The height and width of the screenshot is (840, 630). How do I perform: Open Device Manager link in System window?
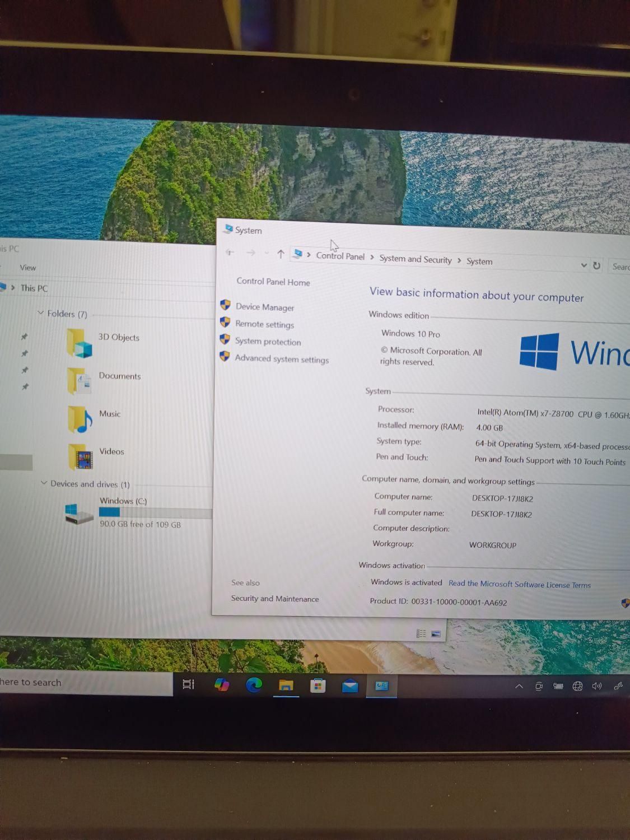(264, 307)
